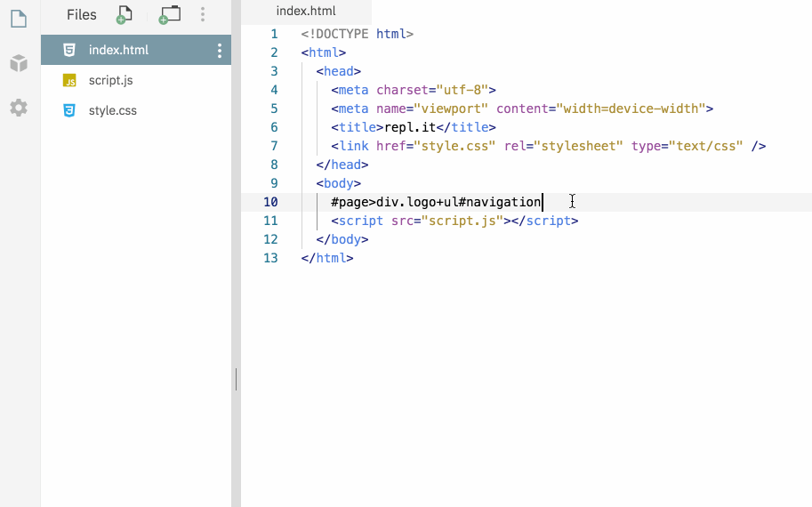The image size is (812, 507).
Task: Open the Files header three-dot menu
Action: point(203,14)
